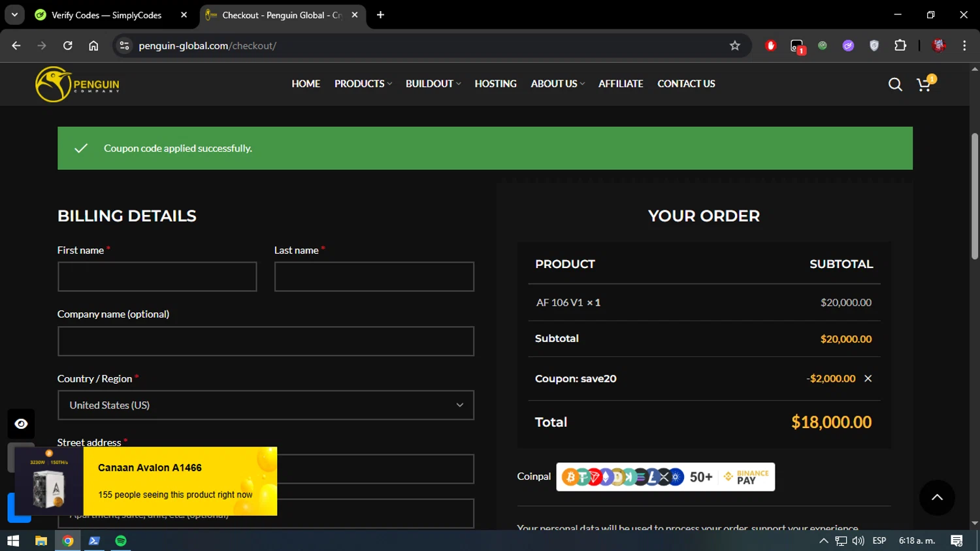Show hidden system tray icons
980x551 pixels.
point(824,541)
